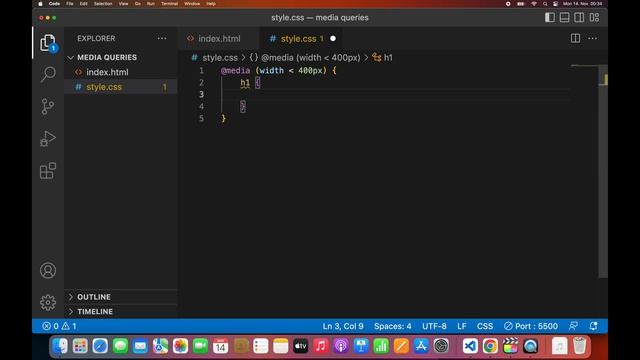Open the Edit menu

[84, 4]
